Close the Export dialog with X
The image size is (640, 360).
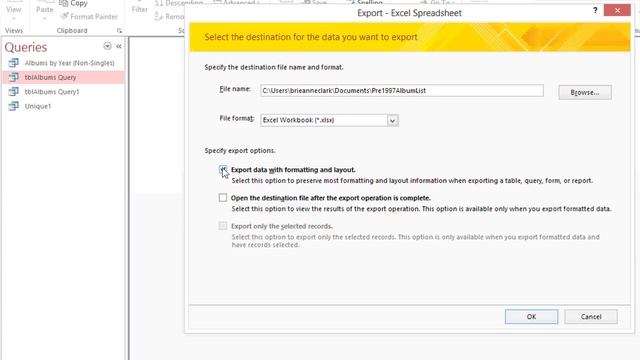(617, 11)
